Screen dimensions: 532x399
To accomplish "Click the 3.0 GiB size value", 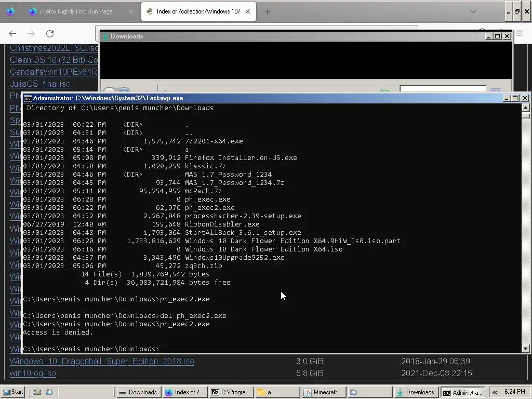I will 310,362.
